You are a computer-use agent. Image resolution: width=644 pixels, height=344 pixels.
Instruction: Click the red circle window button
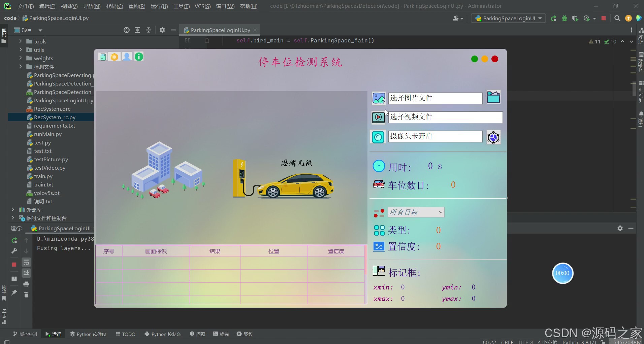tap(495, 59)
